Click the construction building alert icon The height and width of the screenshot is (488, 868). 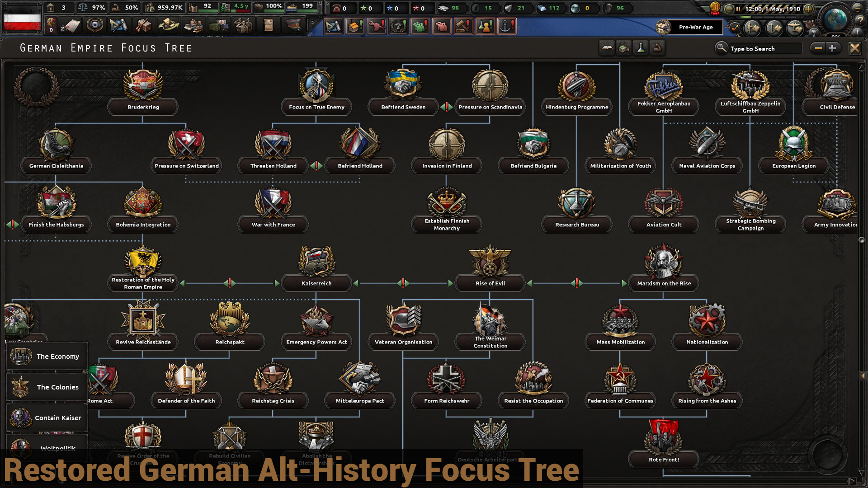click(355, 27)
